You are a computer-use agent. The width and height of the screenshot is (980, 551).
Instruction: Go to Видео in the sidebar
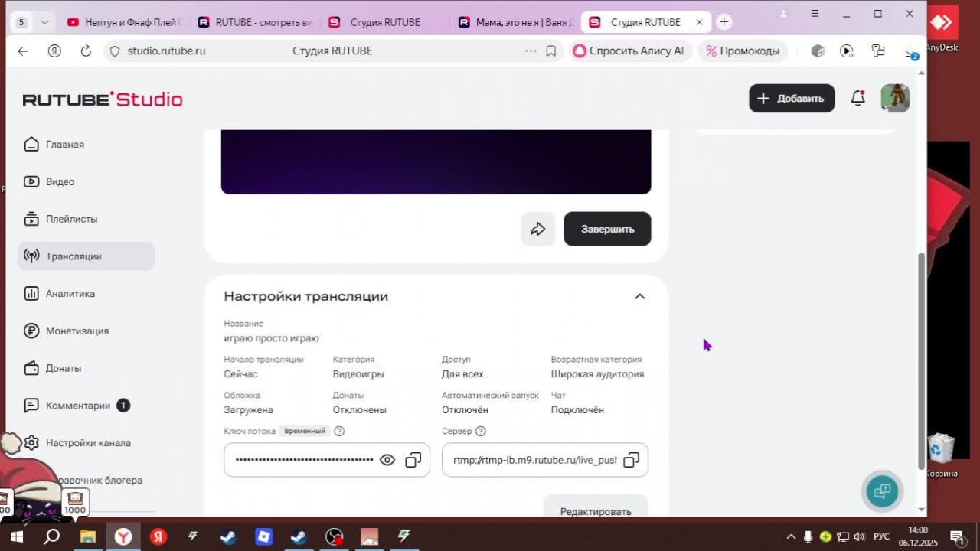click(60, 181)
